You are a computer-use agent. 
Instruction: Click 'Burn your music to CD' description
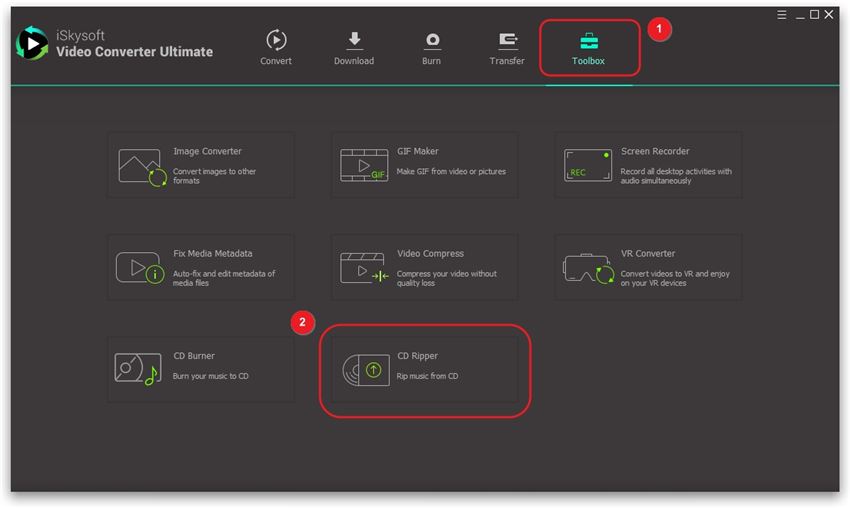click(x=211, y=376)
